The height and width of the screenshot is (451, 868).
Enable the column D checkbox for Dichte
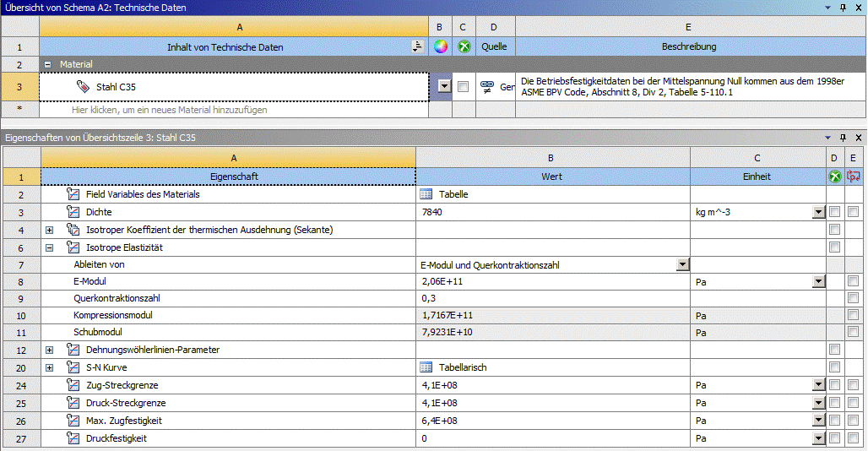click(x=834, y=212)
